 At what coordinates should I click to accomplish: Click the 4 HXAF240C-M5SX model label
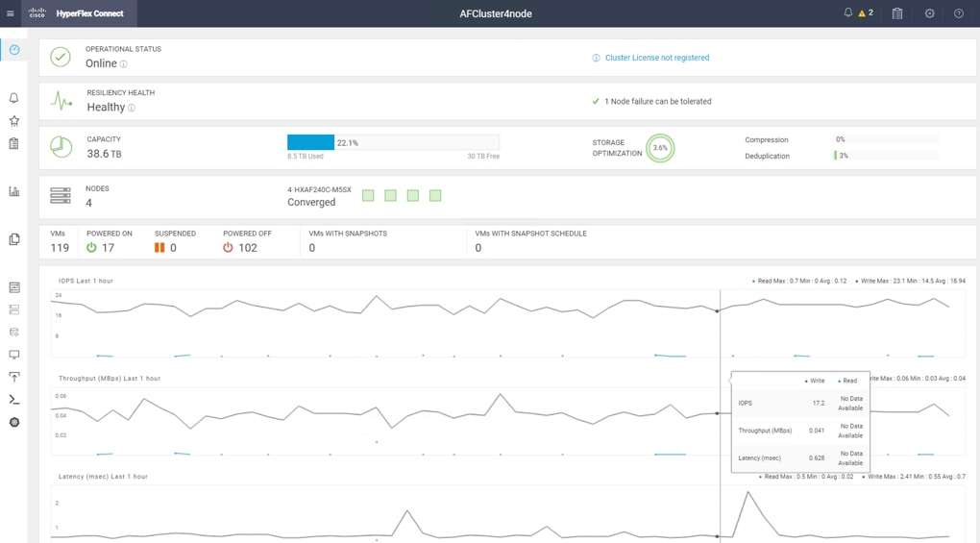[x=319, y=189]
